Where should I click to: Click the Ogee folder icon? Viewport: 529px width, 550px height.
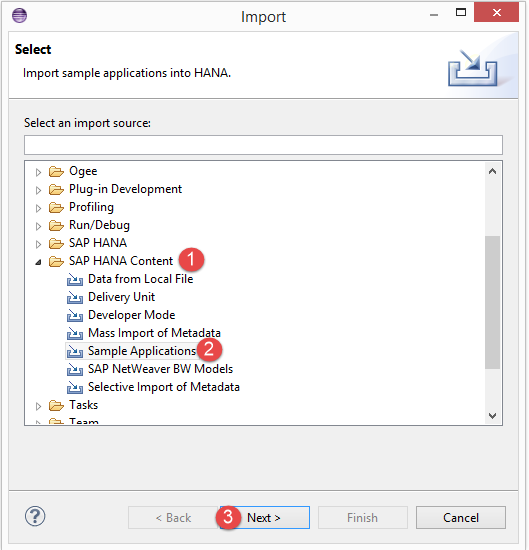point(56,172)
